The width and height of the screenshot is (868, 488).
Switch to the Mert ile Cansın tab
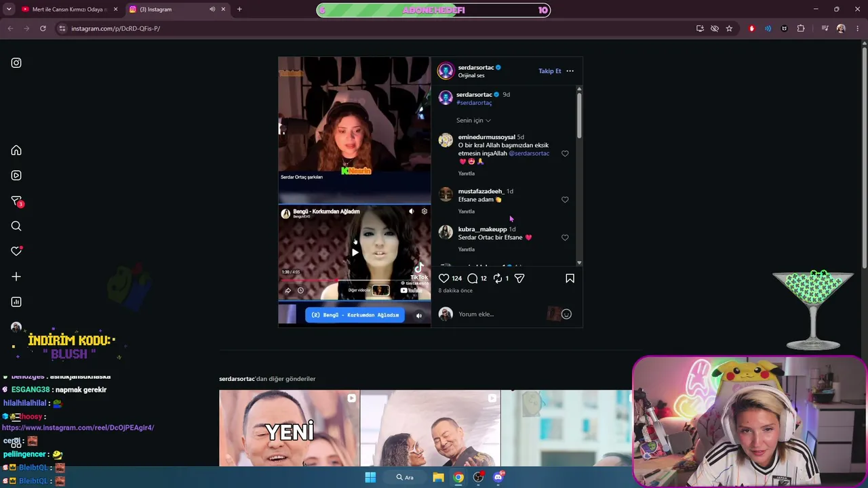(71, 9)
